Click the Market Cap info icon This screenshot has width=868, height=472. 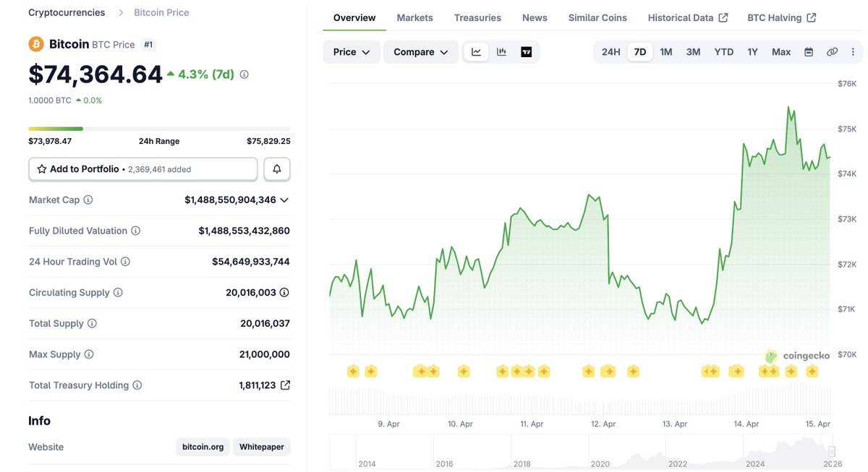88,199
